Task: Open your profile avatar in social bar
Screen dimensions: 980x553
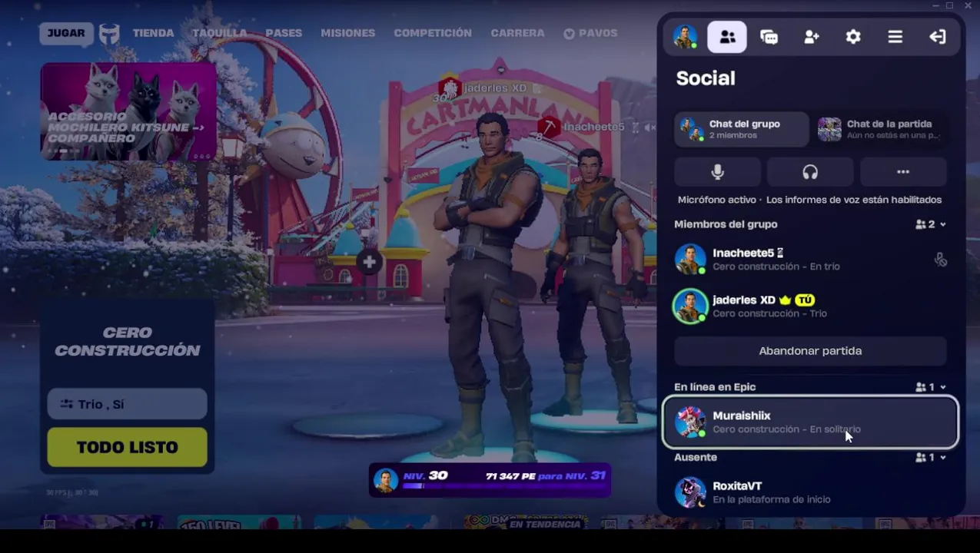Action: tap(685, 37)
